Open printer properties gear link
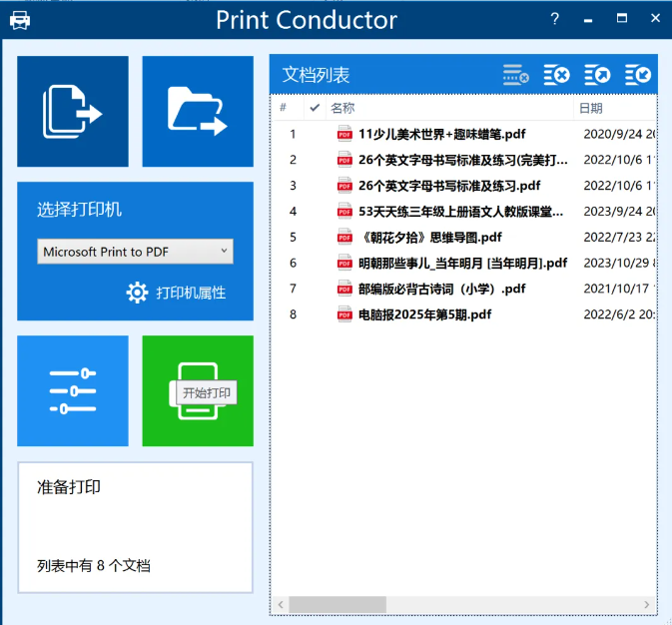 [176, 293]
